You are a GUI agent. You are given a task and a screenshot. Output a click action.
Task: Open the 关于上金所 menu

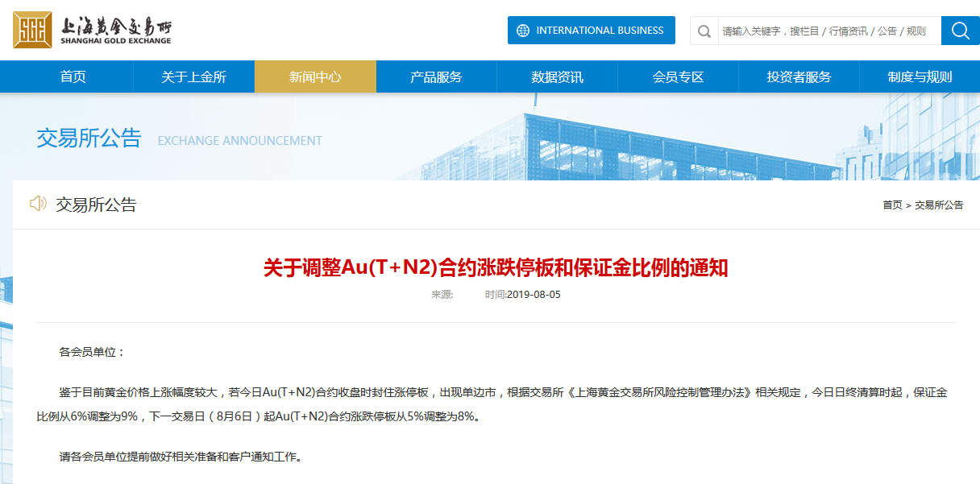(x=193, y=77)
